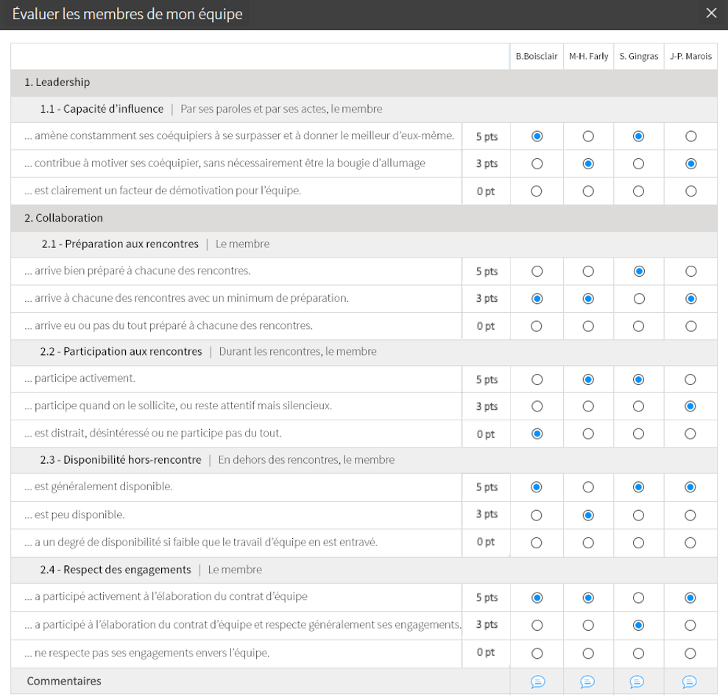Click the 'Commentaires' row label
Viewport: 728px width, 700px height.
pyautogui.click(x=64, y=681)
